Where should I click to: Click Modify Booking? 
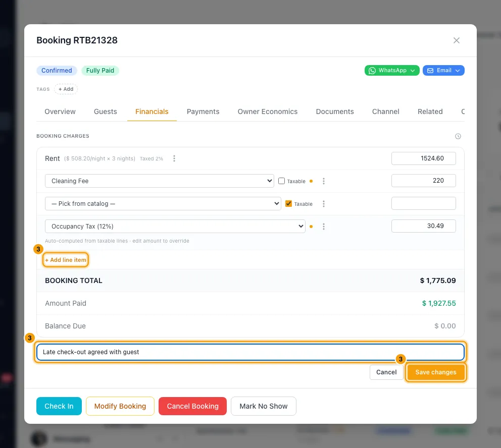[x=120, y=406]
